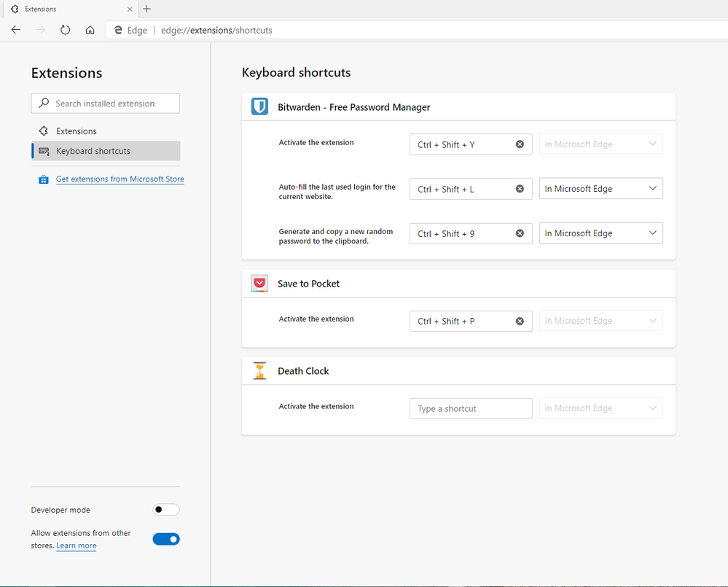Toggle Developer mode on
Viewport: 728px width, 587px height.
(165, 510)
